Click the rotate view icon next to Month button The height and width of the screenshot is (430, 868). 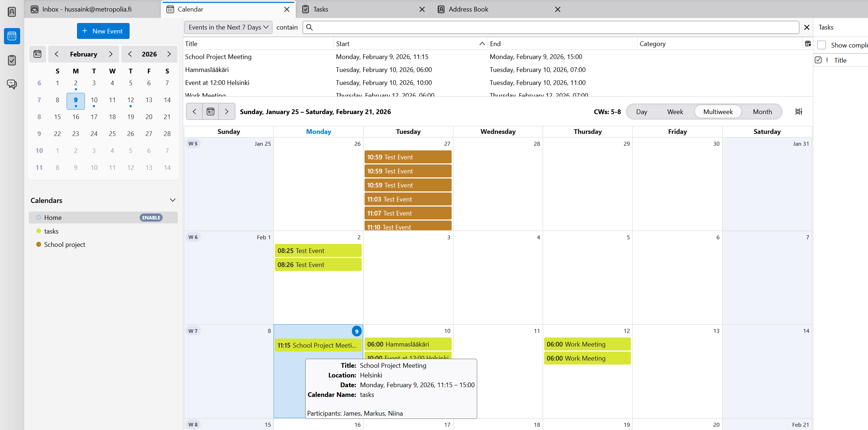(799, 111)
